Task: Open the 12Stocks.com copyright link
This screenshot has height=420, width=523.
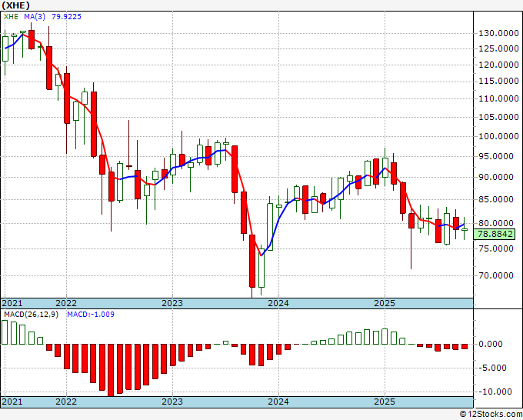Action: tap(491, 415)
